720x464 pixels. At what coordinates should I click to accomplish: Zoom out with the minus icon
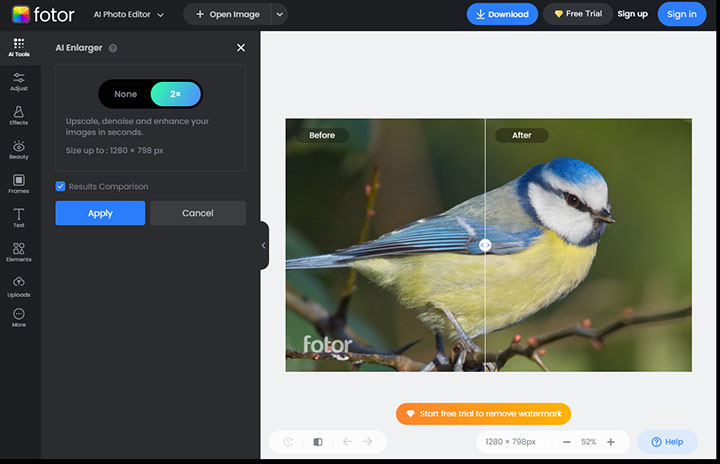[x=567, y=442]
